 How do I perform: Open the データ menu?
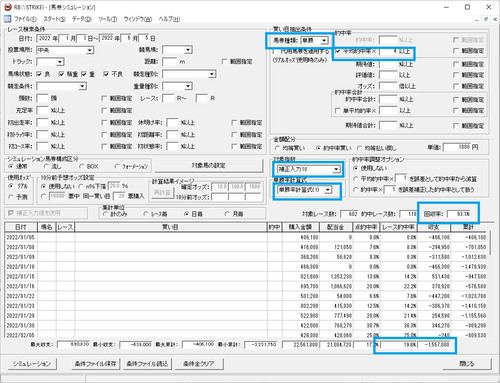click(82, 19)
